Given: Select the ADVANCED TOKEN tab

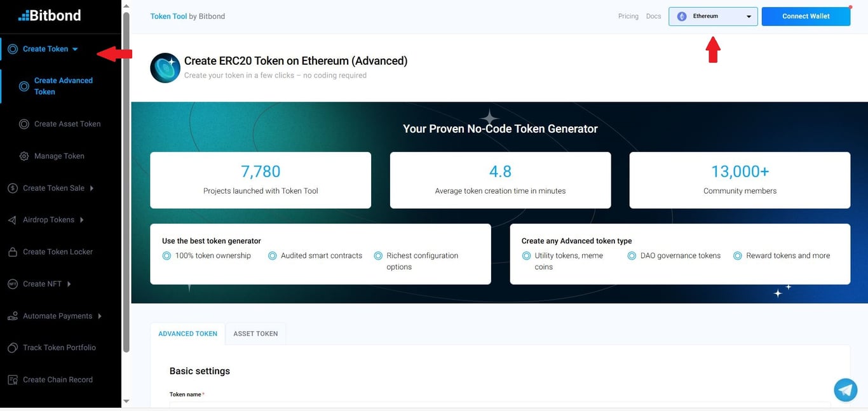Looking at the screenshot, I should point(187,334).
